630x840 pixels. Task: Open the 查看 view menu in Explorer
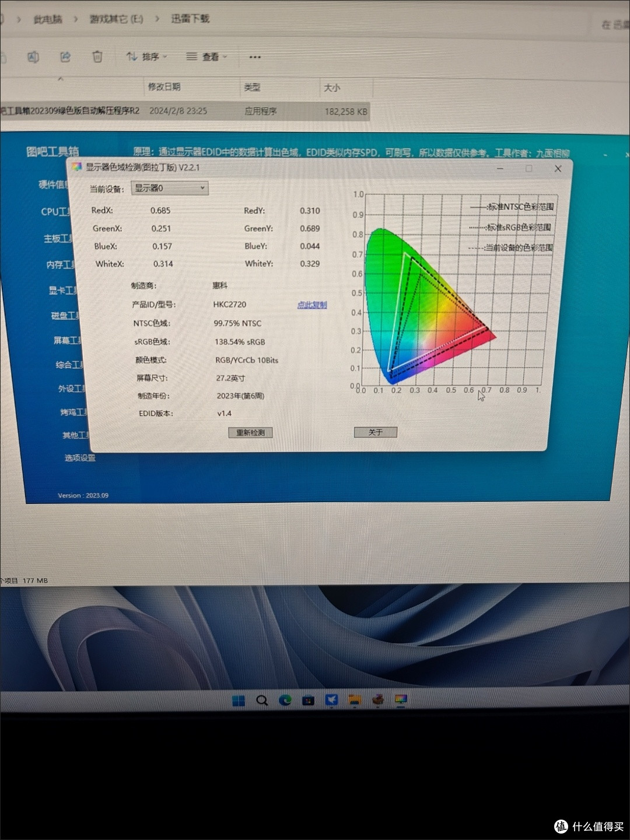click(x=206, y=57)
